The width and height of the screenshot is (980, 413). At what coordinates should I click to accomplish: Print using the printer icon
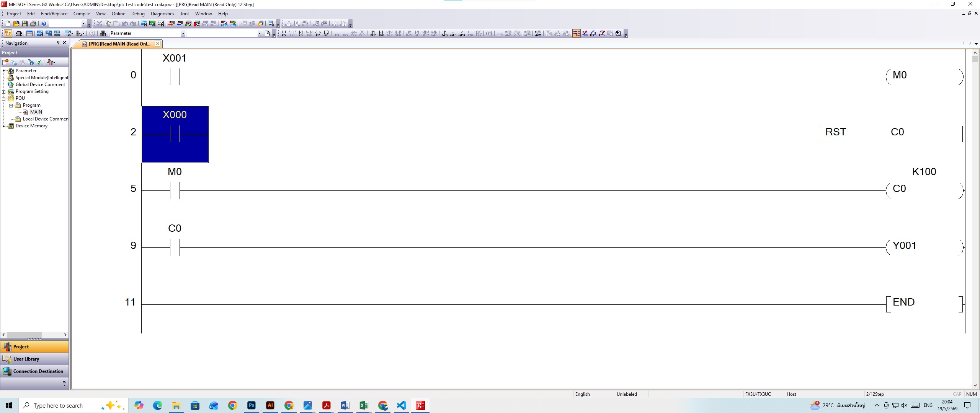[x=33, y=24]
